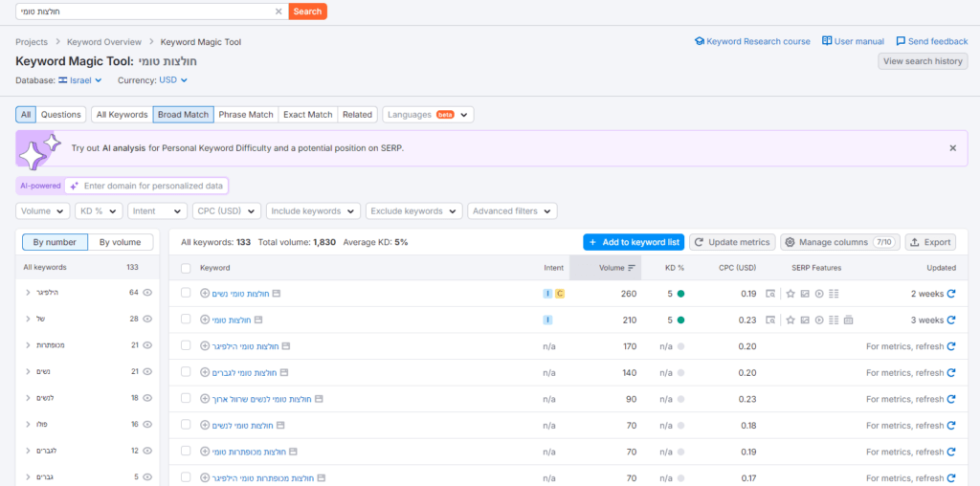Image resolution: width=980 pixels, height=486 pixels.
Task: Open the Volume filter dropdown
Action: (43, 211)
